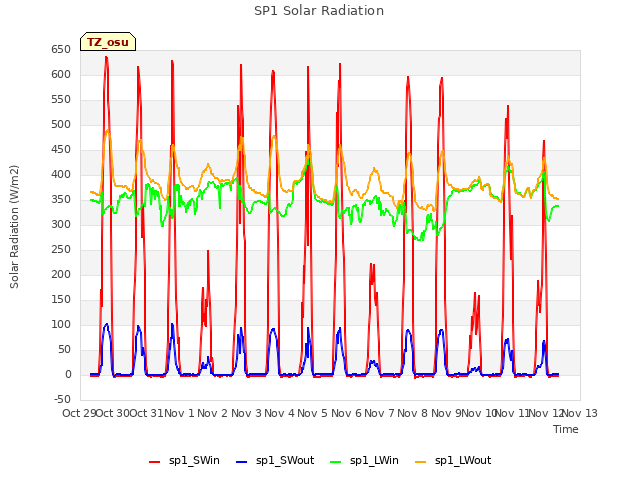Image resolution: width=640 pixels, height=480 pixels.
Task: Click the 350 y-axis tick label
Action: click(x=61, y=199)
